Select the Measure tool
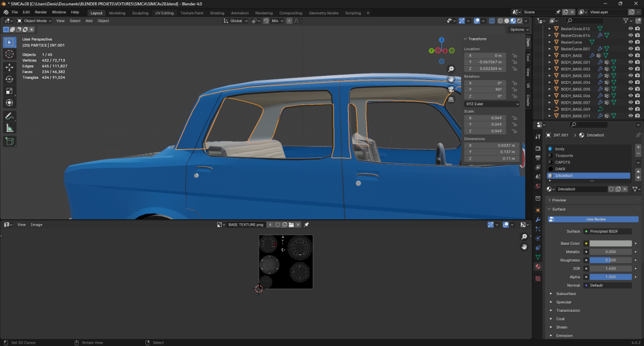 click(x=9, y=128)
